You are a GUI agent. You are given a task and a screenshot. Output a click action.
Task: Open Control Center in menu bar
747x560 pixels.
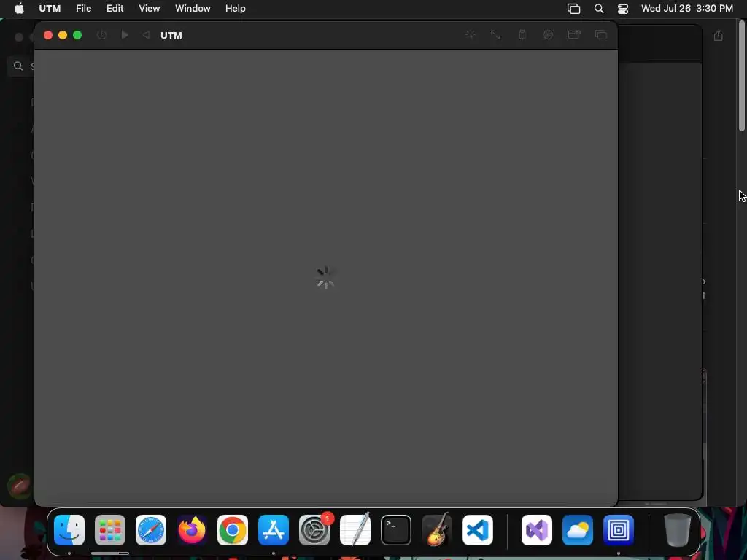[623, 9]
